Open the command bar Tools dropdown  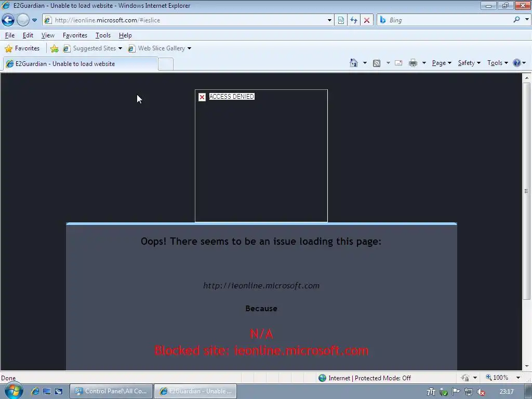[x=497, y=63]
